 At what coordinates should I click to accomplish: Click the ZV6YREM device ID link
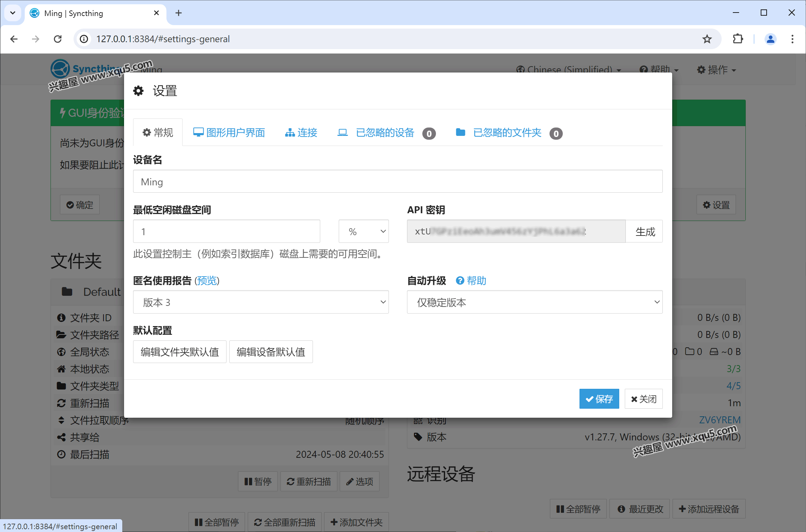coord(720,420)
